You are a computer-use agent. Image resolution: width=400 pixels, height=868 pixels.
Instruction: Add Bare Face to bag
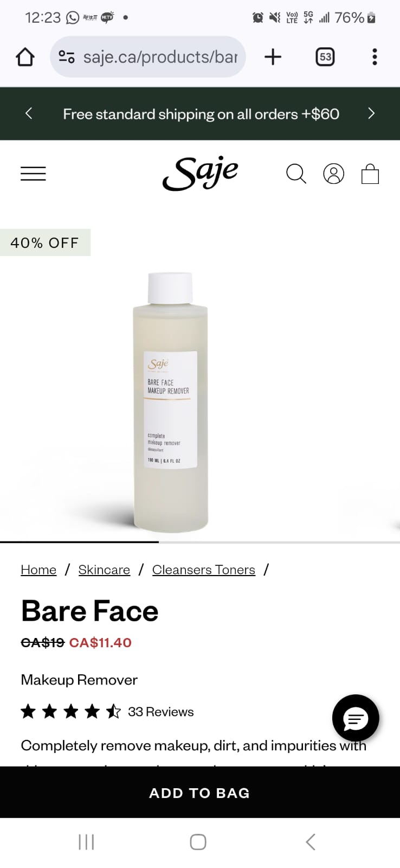[200, 793]
